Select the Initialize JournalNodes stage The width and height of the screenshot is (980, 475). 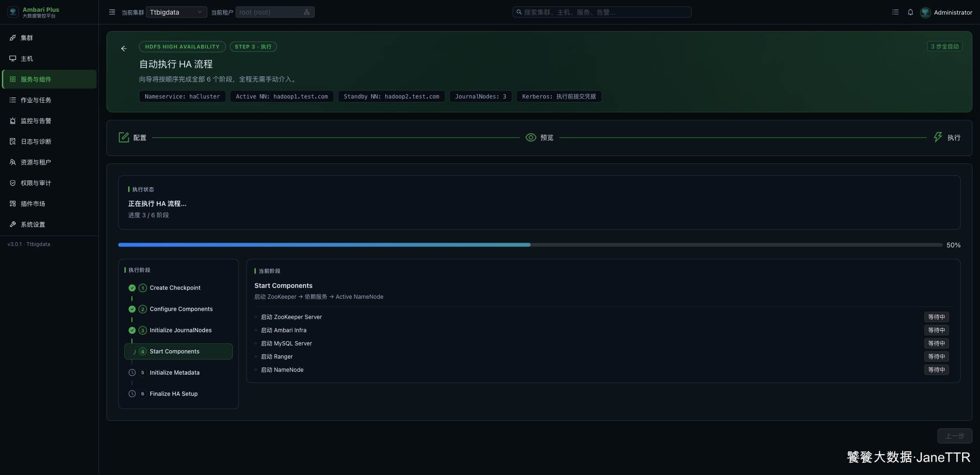178,330
